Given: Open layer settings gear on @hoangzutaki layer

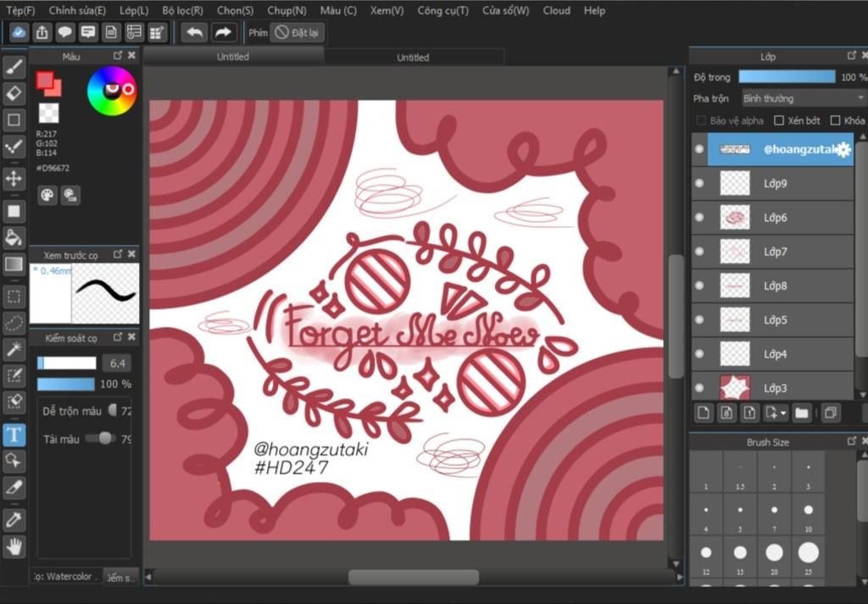Looking at the screenshot, I should coord(843,149).
